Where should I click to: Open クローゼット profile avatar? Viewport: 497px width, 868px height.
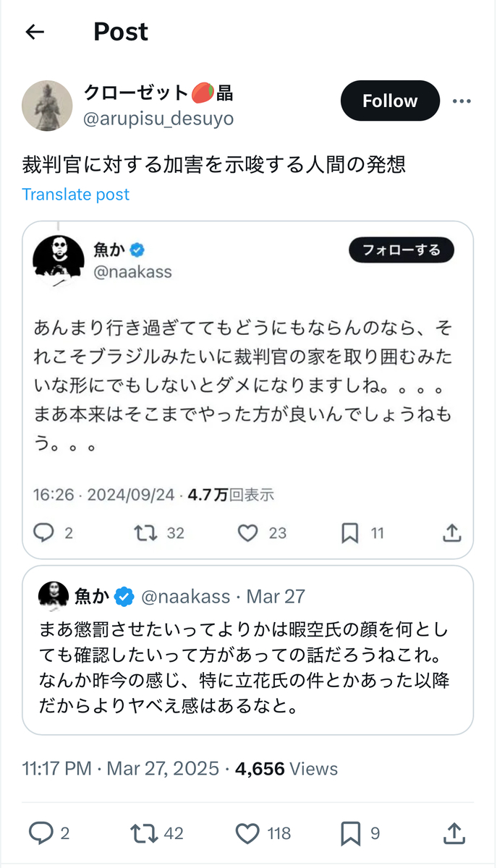pyautogui.click(x=47, y=106)
